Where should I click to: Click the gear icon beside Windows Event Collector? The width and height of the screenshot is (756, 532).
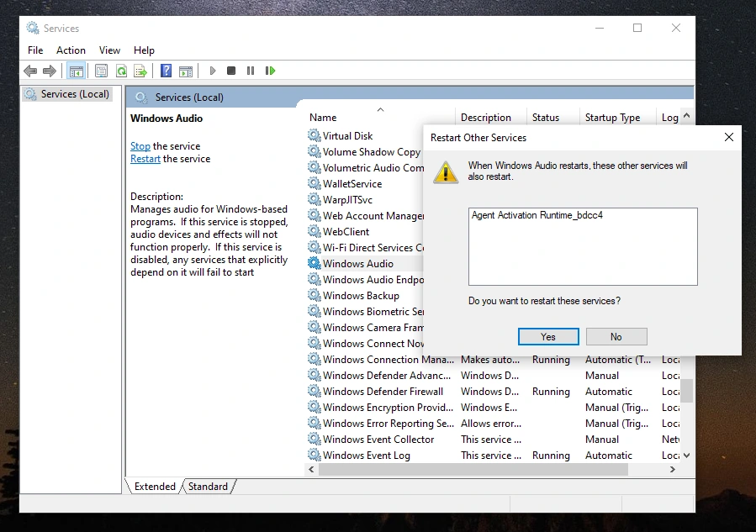(315, 439)
